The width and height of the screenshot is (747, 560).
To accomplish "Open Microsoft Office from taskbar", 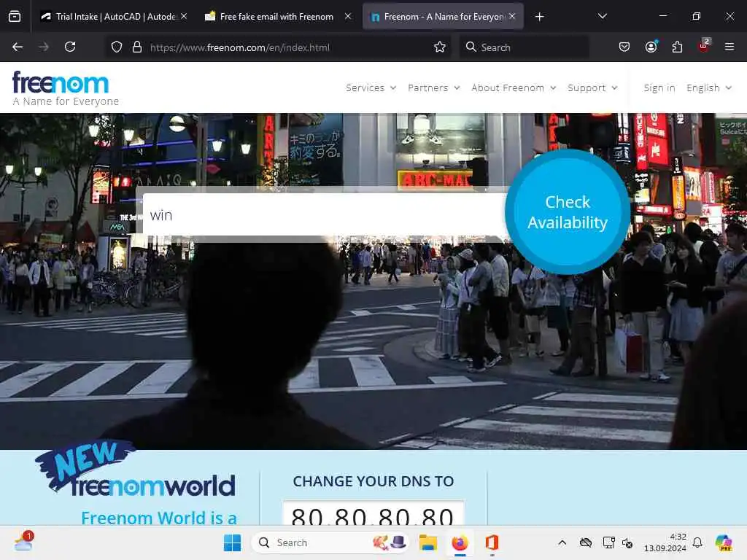I will coord(492,542).
